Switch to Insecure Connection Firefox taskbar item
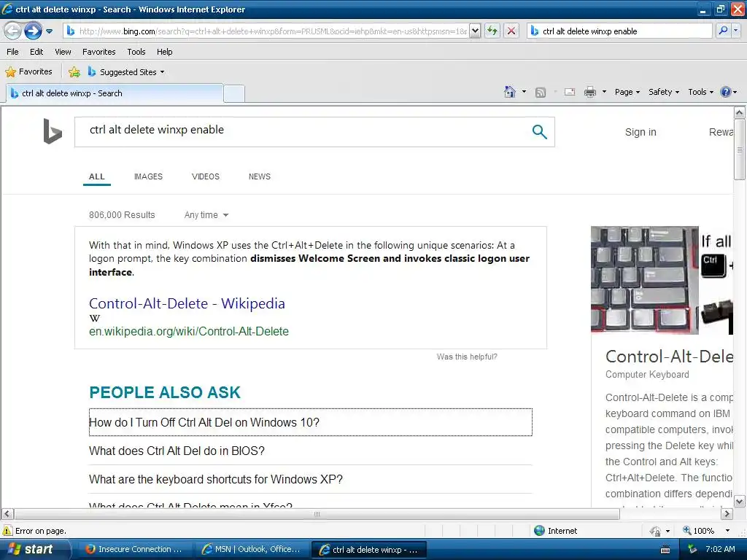747x560 pixels. (134, 549)
